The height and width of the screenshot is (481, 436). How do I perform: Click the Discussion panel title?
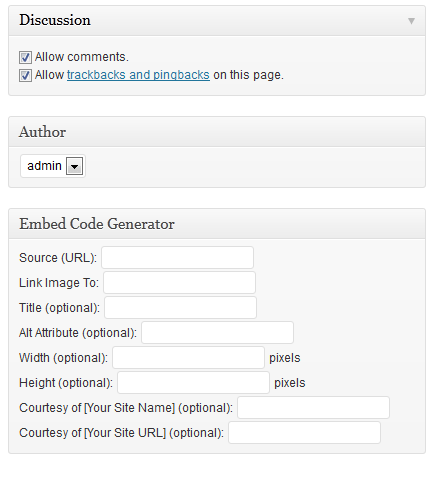click(55, 20)
